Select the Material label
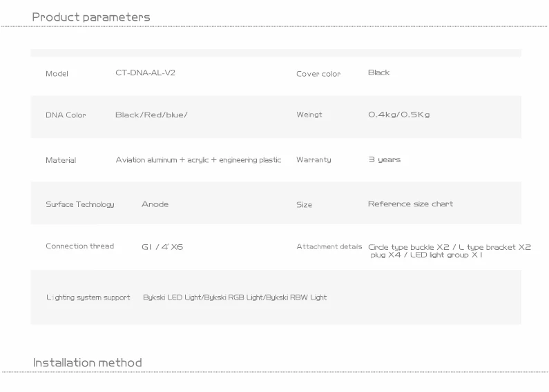 point(61,160)
